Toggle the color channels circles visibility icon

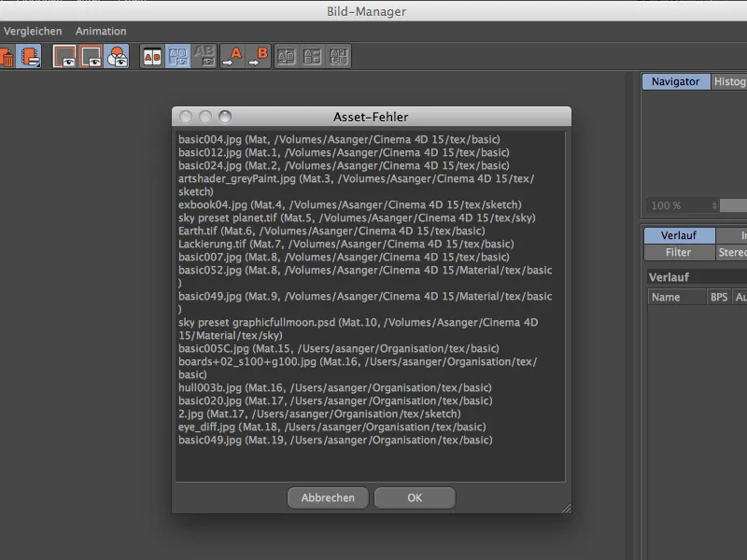(117, 56)
